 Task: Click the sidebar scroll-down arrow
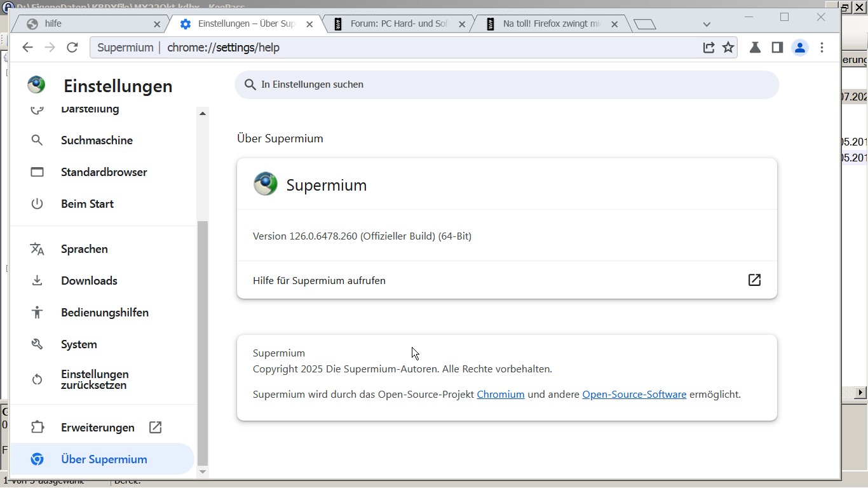203,471
